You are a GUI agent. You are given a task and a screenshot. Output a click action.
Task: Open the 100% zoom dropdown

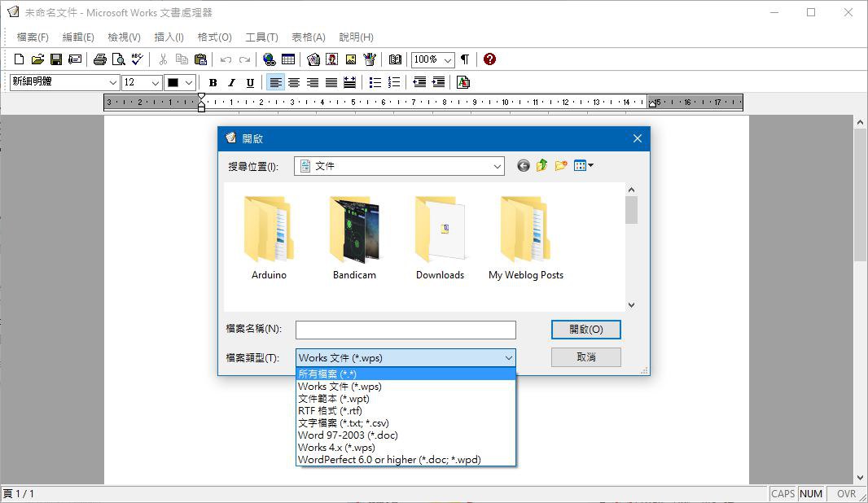point(448,59)
